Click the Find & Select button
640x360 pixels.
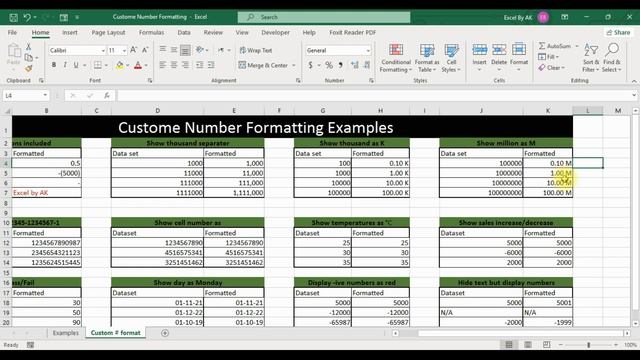point(611,58)
